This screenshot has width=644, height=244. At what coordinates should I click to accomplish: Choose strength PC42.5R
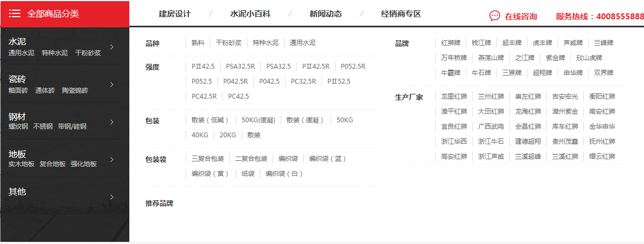[x=204, y=97]
